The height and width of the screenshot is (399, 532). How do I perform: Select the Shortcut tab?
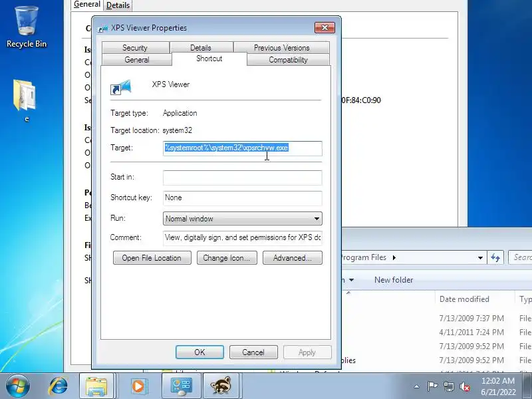pos(209,59)
